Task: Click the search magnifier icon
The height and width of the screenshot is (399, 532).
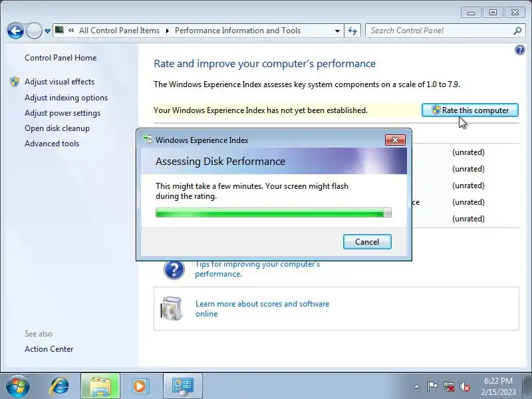Action: pyautogui.click(x=517, y=31)
